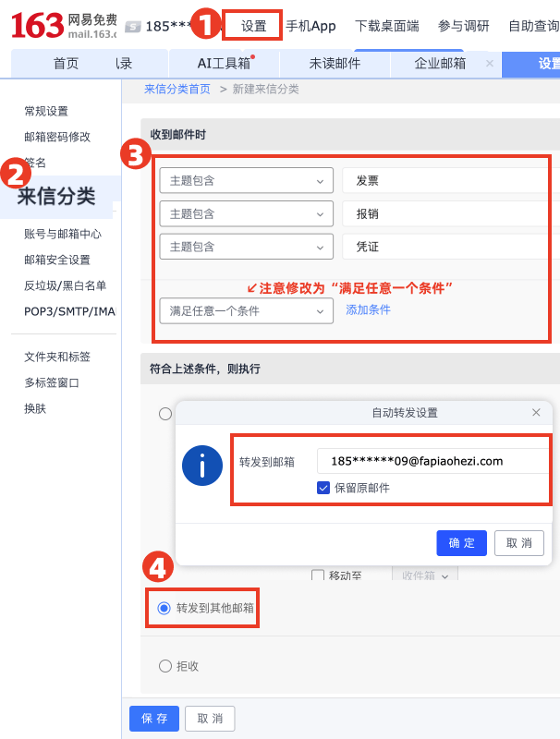Close the 自动转发设置 dialog with X
The width and height of the screenshot is (560, 739).
point(536,413)
